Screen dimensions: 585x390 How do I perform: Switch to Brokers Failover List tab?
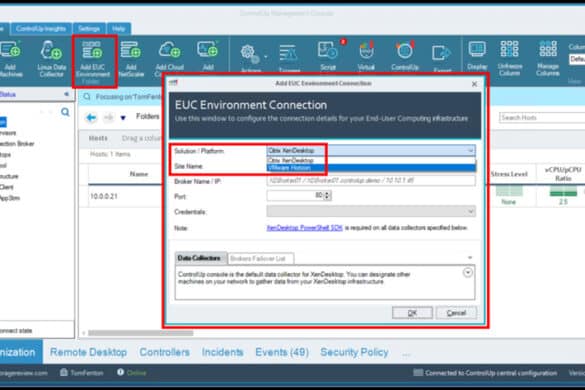point(260,258)
